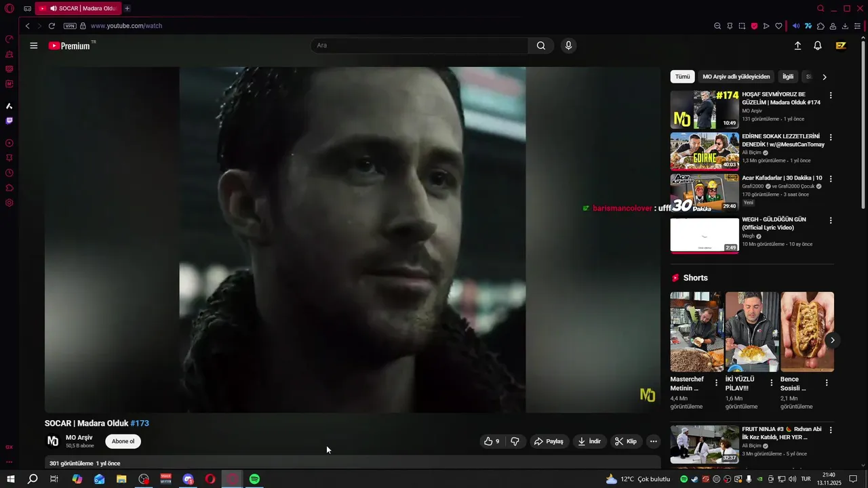Open Windows Start menu

tap(11, 479)
